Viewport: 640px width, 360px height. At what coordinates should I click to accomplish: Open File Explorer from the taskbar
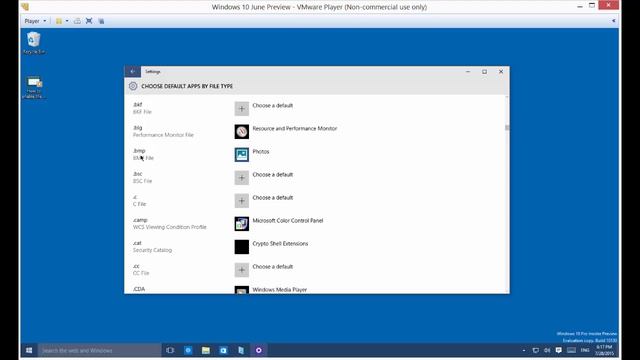pos(206,350)
